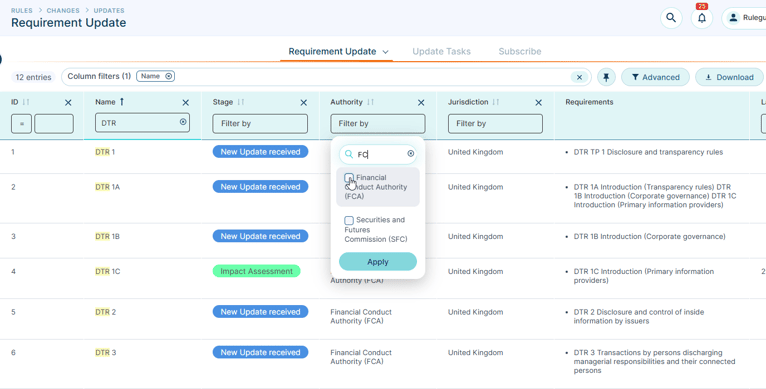Click the pin filters icon
Viewport: 766px width, 389px height.
click(x=606, y=77)
